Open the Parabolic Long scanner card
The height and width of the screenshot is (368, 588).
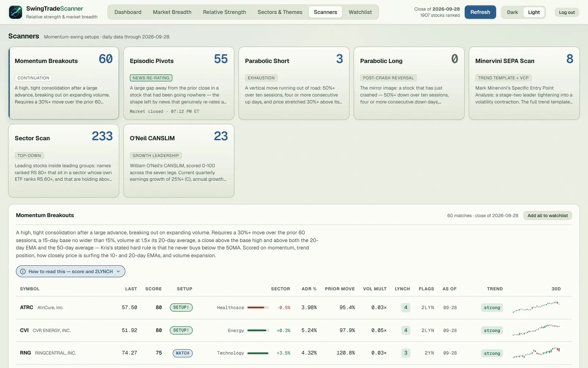point(409,83)
